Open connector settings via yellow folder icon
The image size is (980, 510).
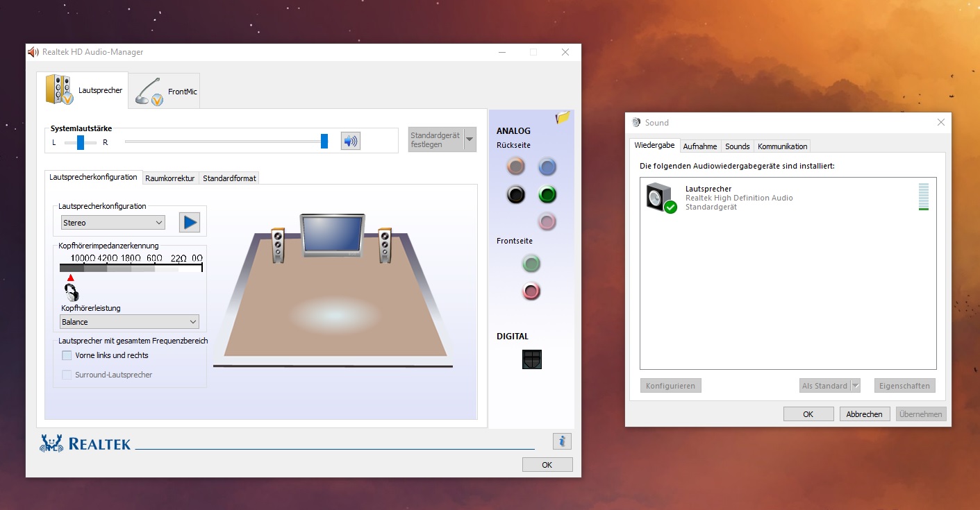563,118
